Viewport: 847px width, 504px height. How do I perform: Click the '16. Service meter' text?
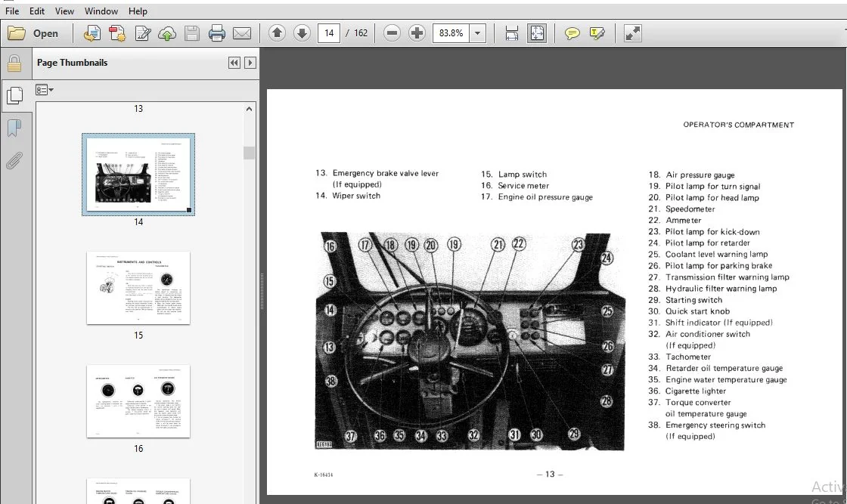click(515, 186)
